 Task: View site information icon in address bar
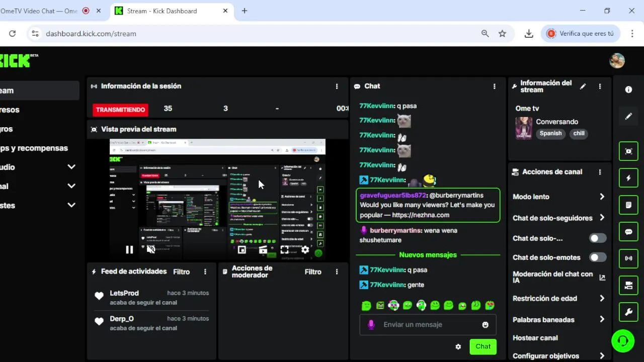coord(35,34)
